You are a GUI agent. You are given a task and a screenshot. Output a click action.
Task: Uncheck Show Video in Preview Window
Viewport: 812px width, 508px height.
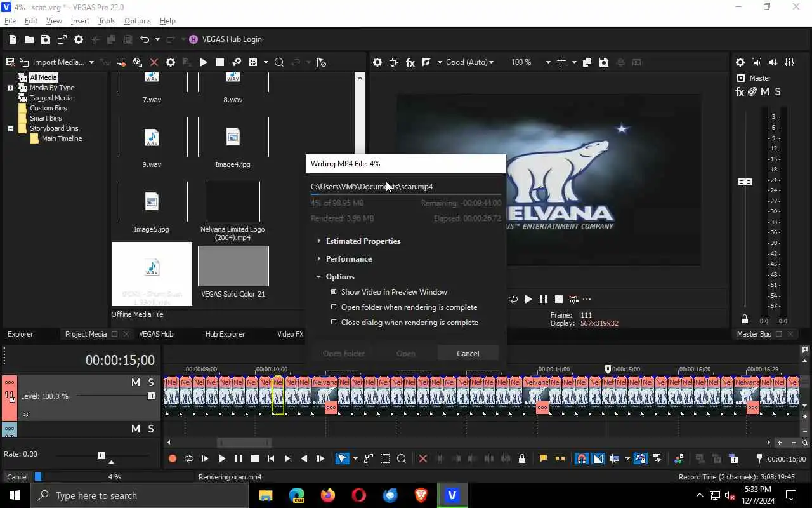tap(334, 292)
